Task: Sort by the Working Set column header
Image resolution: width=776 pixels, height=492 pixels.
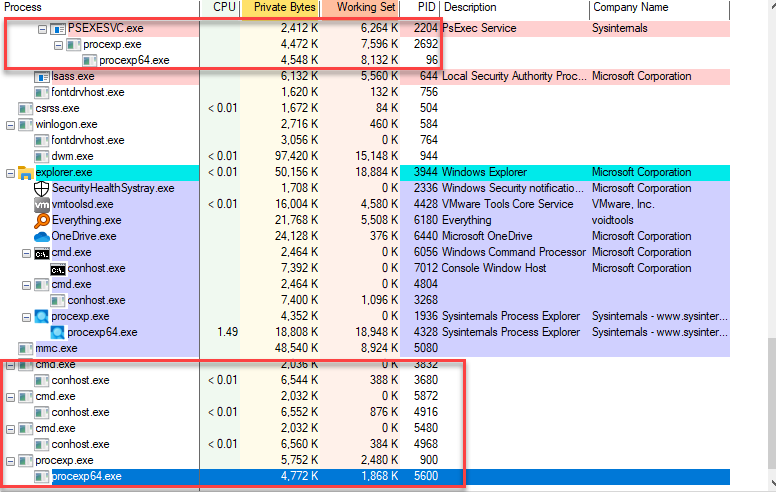Action: tap(360, 7)
